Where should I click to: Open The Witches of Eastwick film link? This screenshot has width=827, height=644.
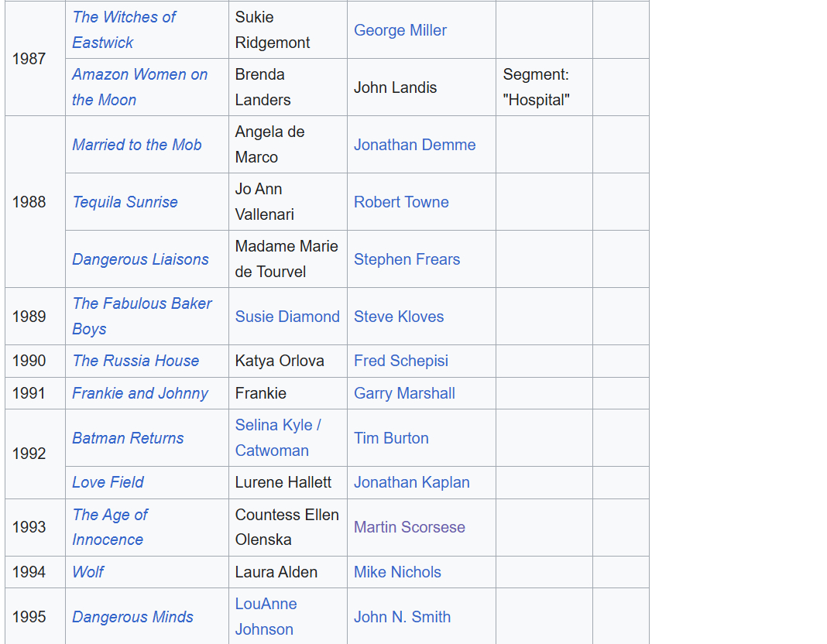(x=124, y=17)
